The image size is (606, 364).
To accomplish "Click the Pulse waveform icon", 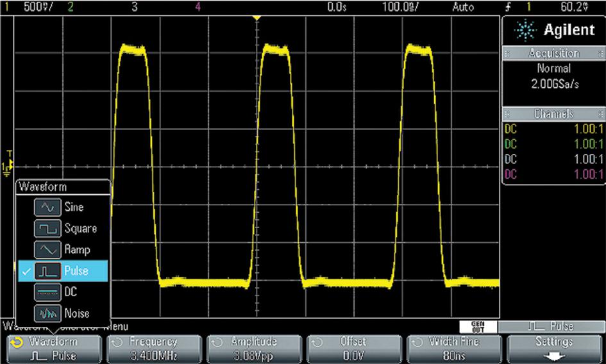I will click(47, 271).
